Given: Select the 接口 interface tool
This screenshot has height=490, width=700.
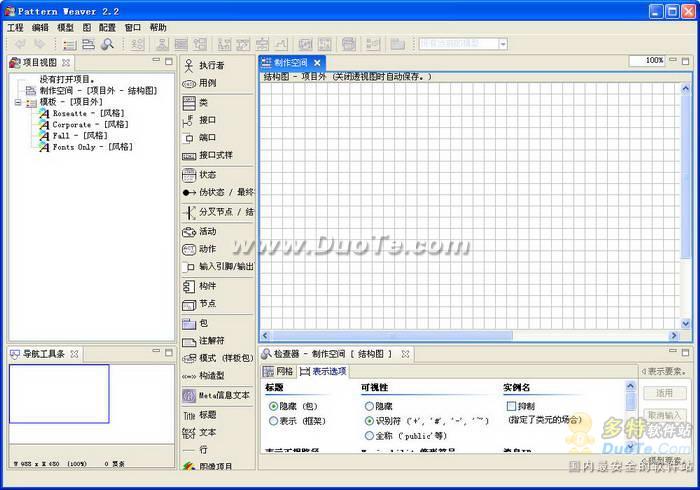Looking at the screenshot, I should 200,120.
